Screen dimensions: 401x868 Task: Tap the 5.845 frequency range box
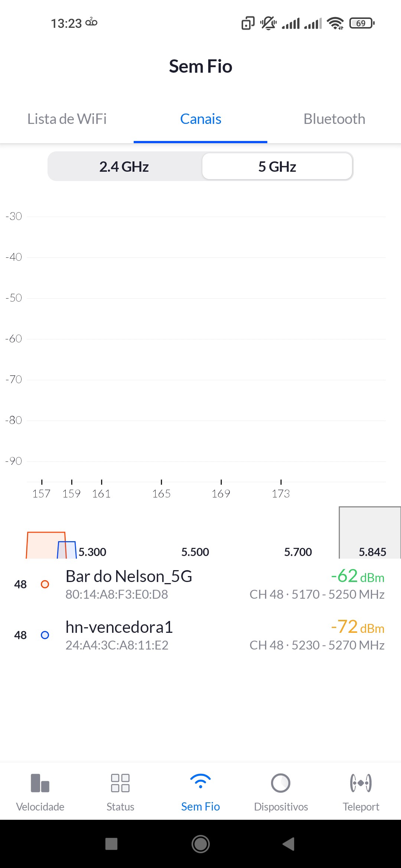tap(369, 533)
